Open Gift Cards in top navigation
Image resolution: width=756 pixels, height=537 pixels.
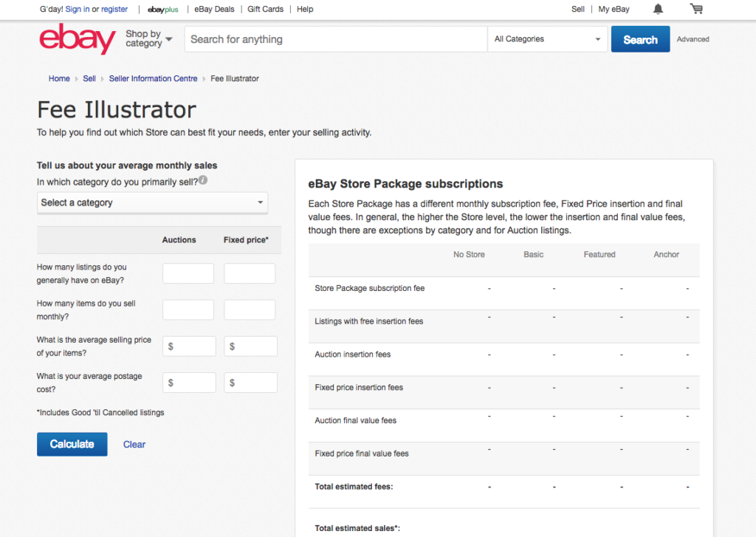(x=265, y=9)
